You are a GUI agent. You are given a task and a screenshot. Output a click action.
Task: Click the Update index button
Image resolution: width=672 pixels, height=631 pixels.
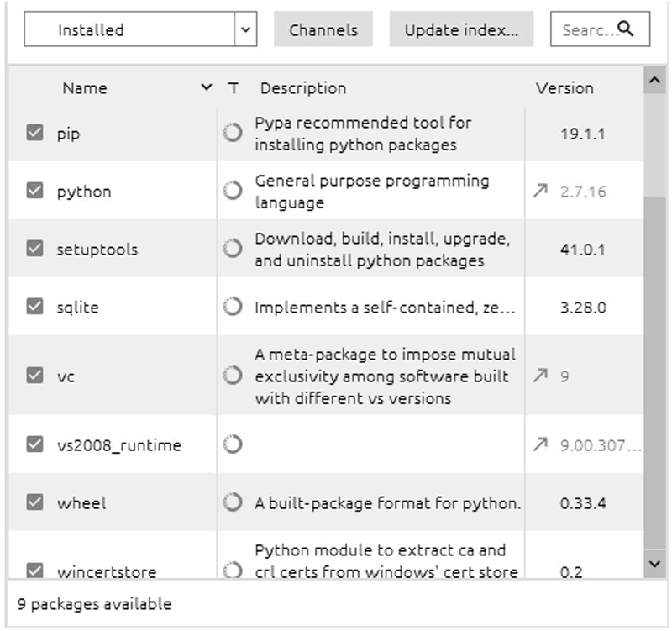coord(461,29)
